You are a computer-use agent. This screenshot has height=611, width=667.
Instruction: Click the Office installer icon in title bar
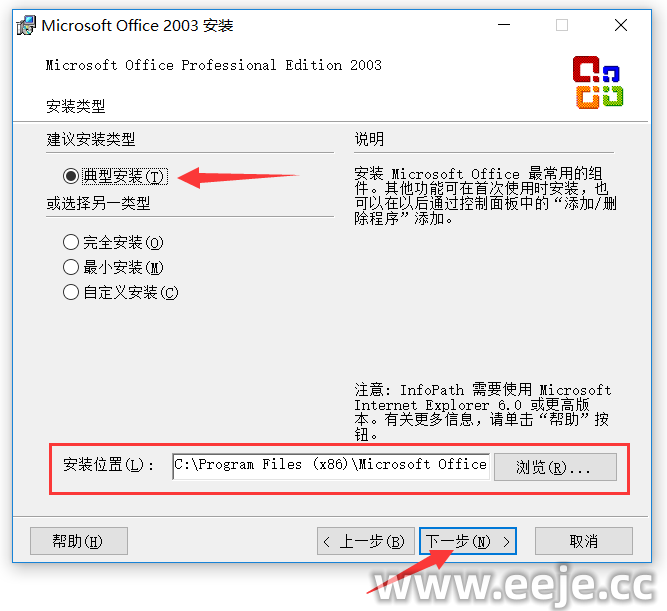(x=26, y=26)
